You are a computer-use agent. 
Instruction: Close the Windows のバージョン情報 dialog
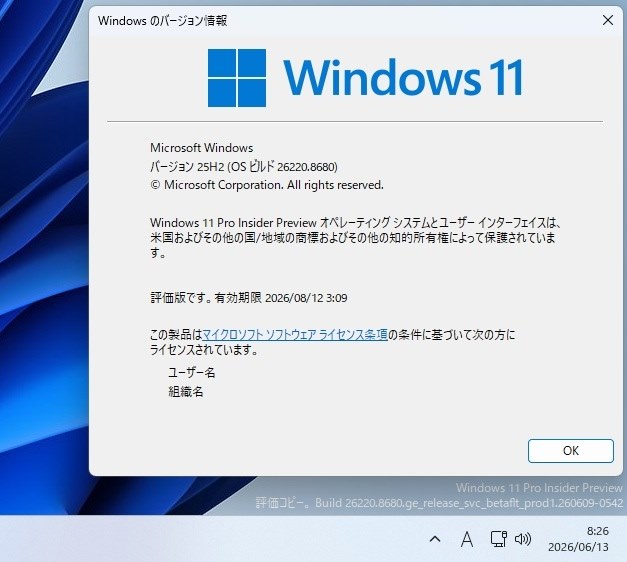tap(608, 20)
